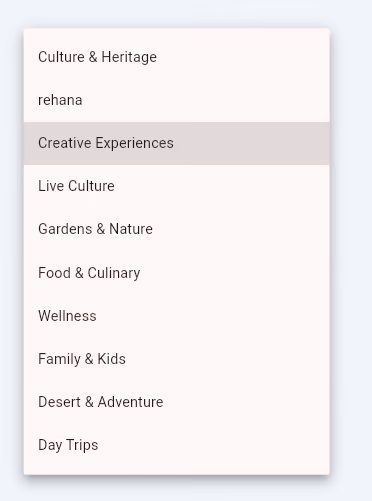The height and width of the screenshot is (501, 372).
Task: Set category to Day Trips
Action: [177, 445]
